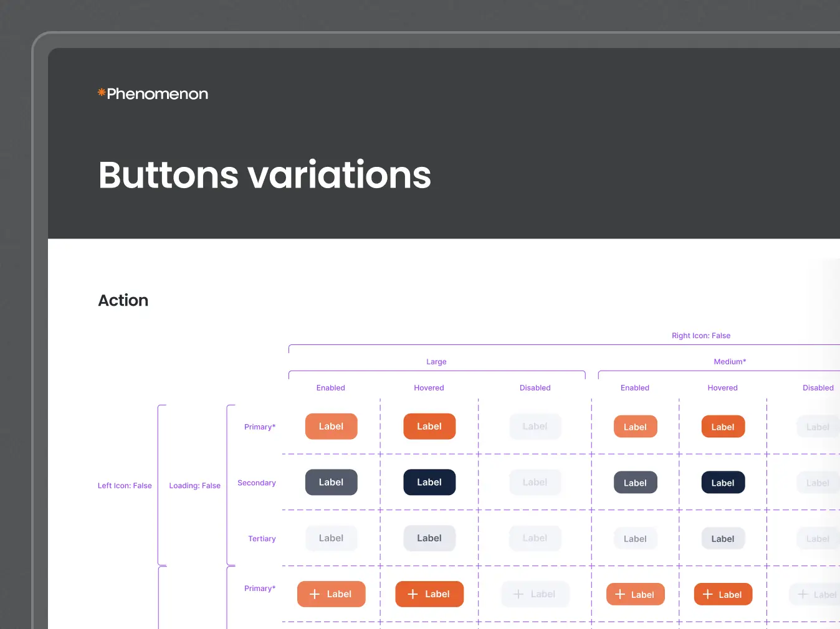The height and width of the screenshot is (629, 840).
Task: Click the faded Disabled Label button in Large column
Action: tap(535, 426)
